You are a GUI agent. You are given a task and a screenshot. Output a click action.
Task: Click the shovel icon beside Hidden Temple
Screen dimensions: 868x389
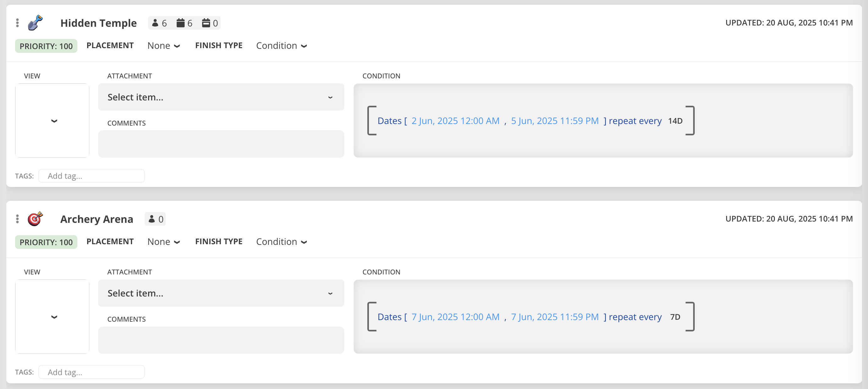pos(35,23)
